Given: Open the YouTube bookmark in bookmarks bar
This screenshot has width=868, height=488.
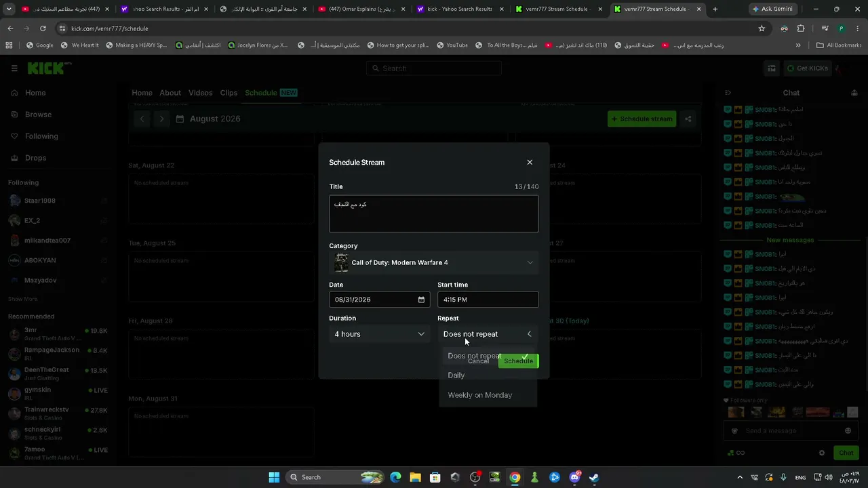Looking at the screenshot, I should [452, 45].
